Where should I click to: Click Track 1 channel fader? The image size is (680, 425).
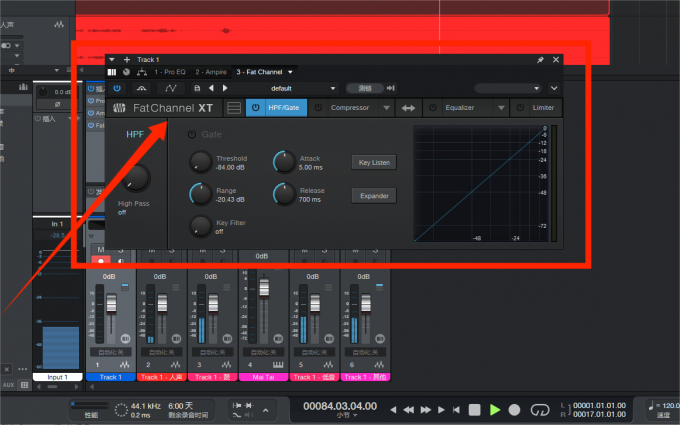111,303
